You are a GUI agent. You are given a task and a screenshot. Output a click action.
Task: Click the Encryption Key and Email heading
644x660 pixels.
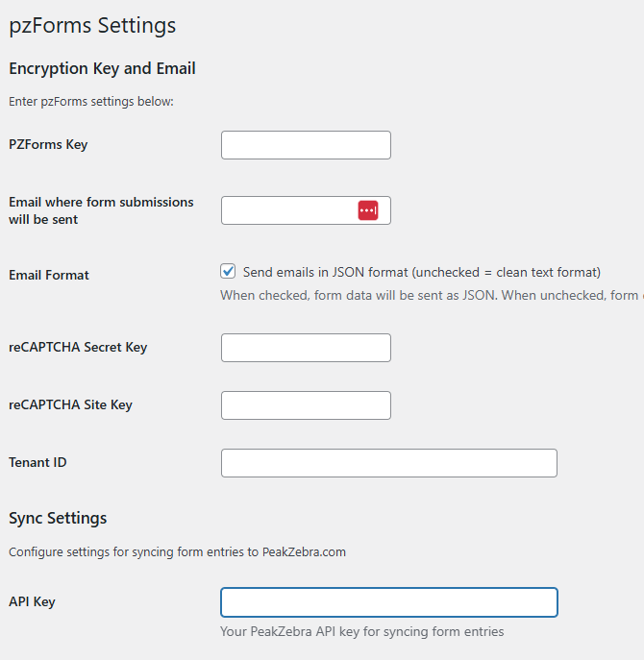click(x=102, y=68)
